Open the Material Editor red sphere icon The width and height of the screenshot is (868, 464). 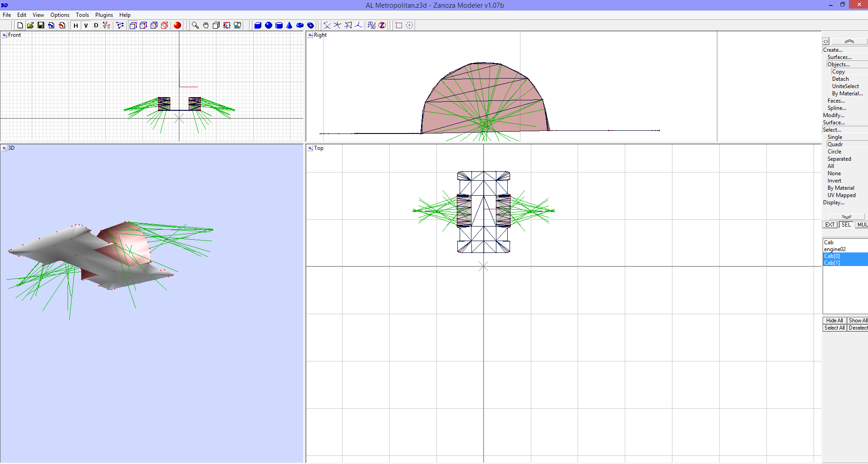pyautogui.click(x=177, y=25)
